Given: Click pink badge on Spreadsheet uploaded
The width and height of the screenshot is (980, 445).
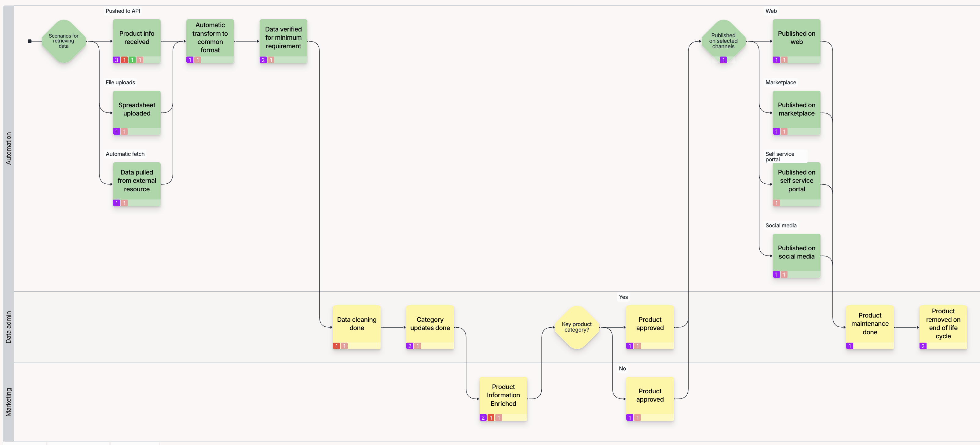Looking at the screenshot, I should (x=124, y=131).
